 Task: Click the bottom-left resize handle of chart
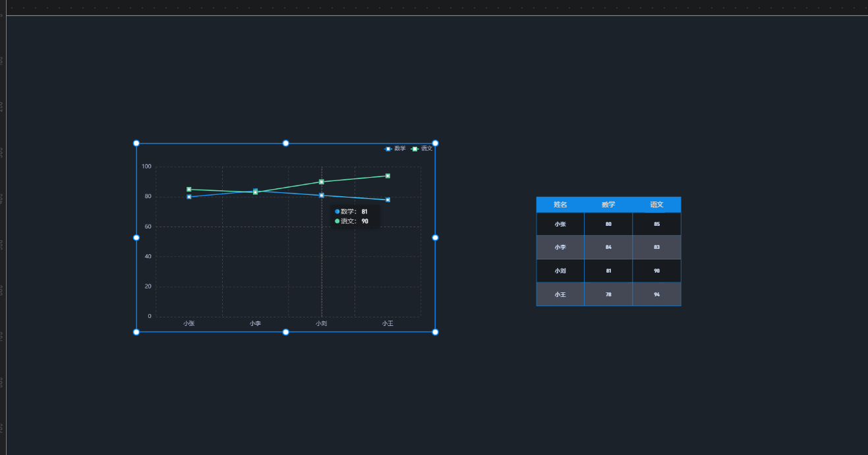136,332
